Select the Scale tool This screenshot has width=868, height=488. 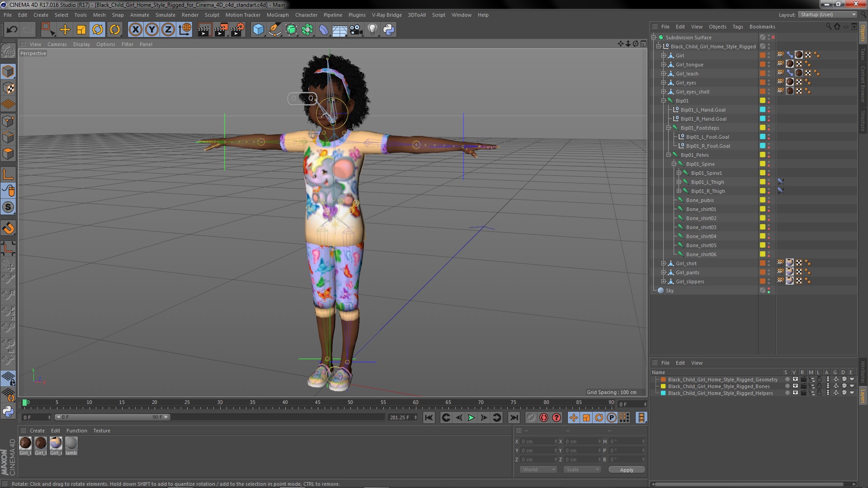pos(81,30)
